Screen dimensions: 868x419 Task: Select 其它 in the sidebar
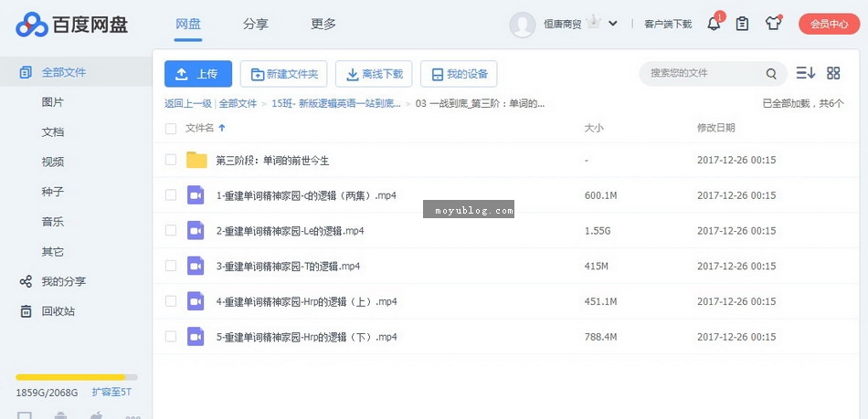(x=53, y=252)
